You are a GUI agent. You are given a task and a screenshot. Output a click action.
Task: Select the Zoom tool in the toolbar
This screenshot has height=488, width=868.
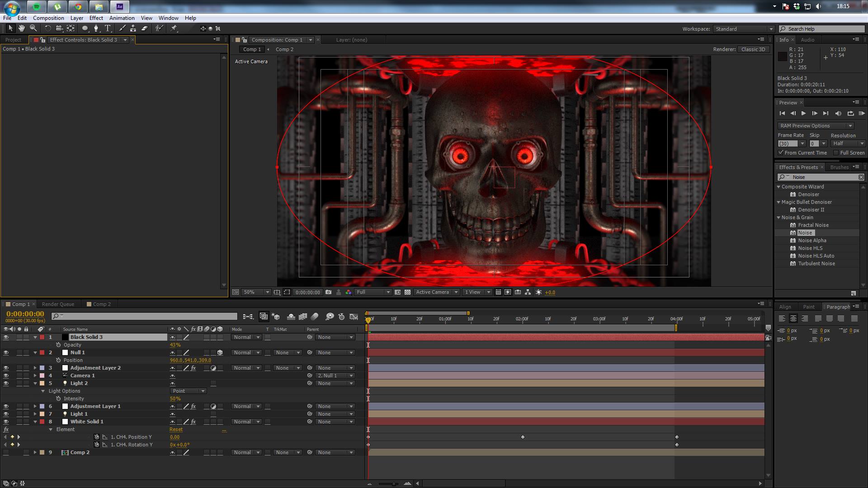tap(33, 28)
